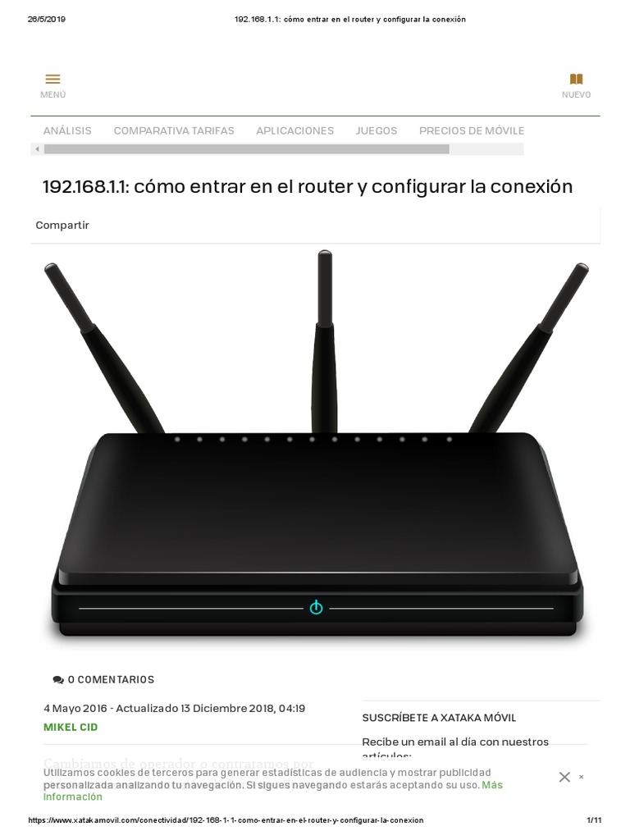The width and height of the screenshot is (630, 840).
Task: Open the NUEVO book icon
Action: pos(576,80)
